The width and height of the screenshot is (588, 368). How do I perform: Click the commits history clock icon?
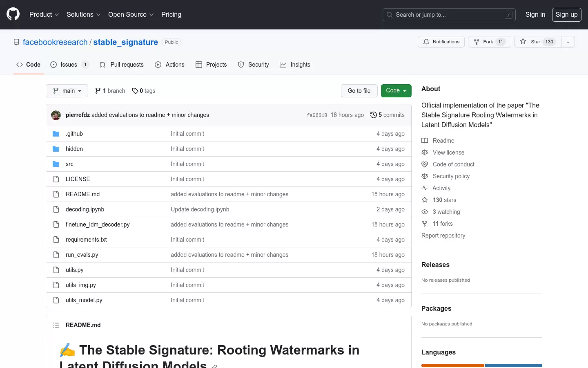pos(373,115)
